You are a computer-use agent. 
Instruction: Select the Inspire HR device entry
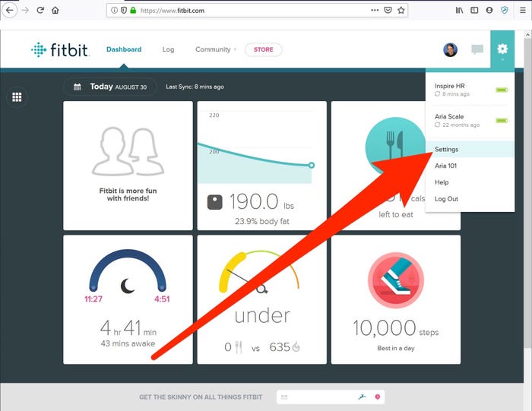(x=470, y=90)
